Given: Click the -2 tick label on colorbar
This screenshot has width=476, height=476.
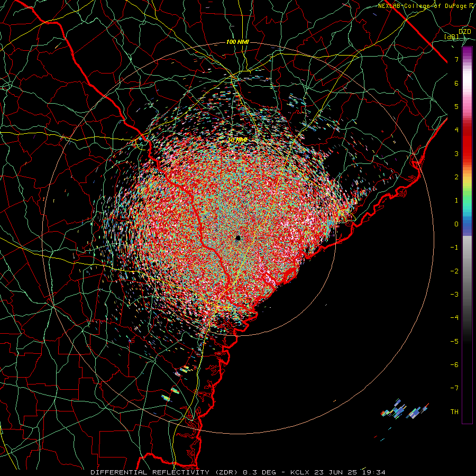Looking at the screenshot, I should [x=454, y=271].
